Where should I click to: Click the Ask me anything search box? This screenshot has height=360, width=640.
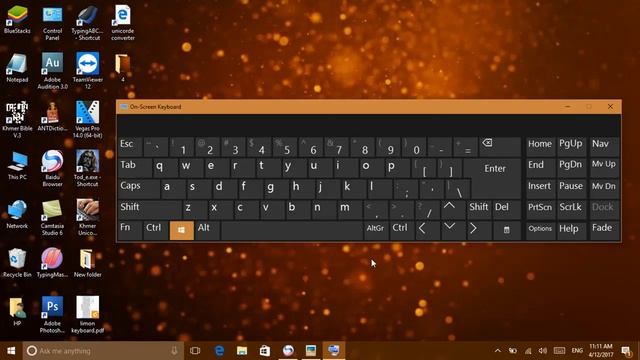[x=103, y=351]
